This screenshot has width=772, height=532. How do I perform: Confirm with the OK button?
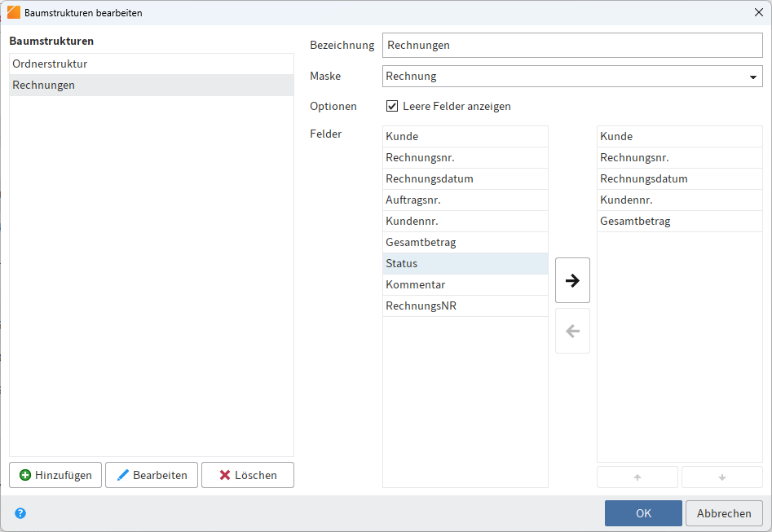point(643,513)
